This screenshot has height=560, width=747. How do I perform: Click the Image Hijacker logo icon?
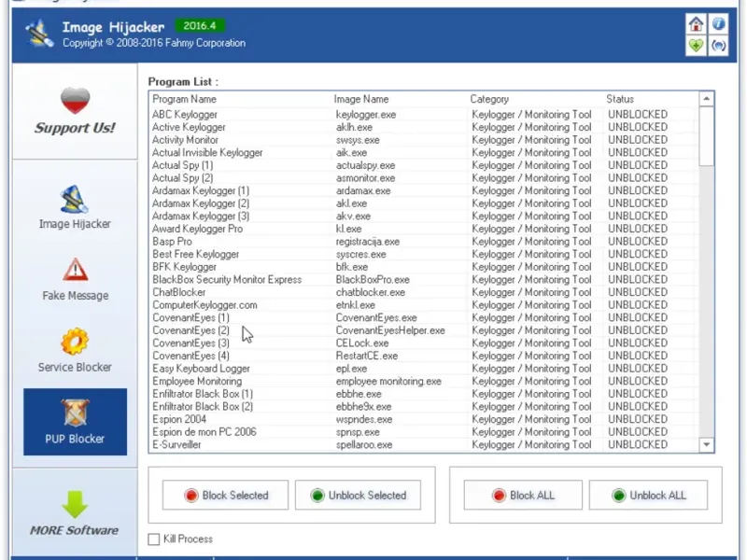(40, 34)
